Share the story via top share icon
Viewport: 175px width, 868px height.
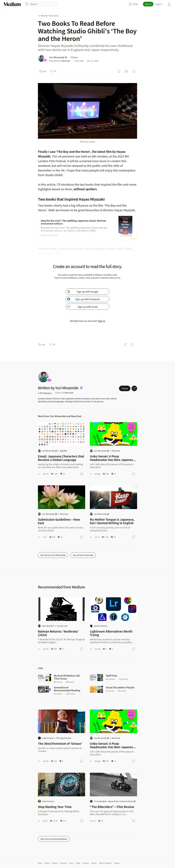[134, 71]
